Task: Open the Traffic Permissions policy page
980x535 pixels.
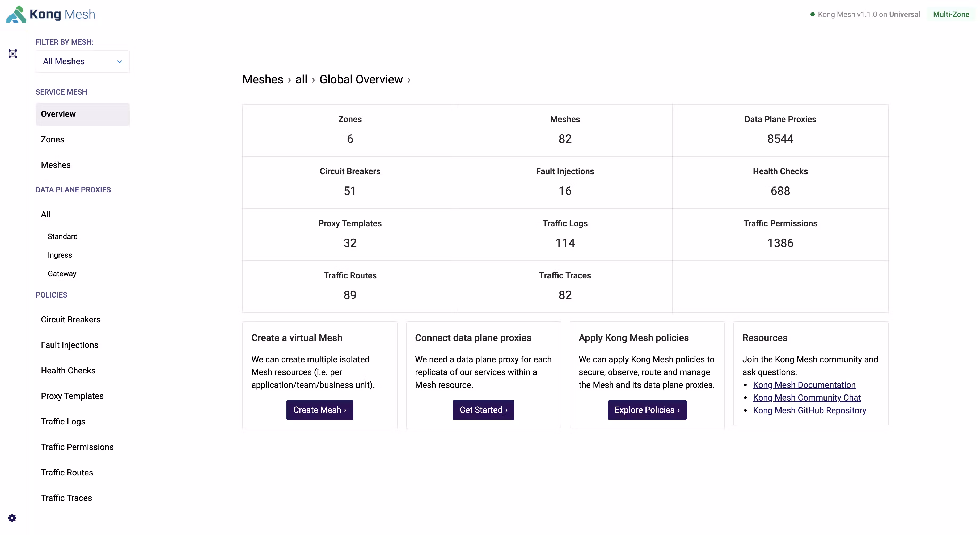Action: coord(77,447)
